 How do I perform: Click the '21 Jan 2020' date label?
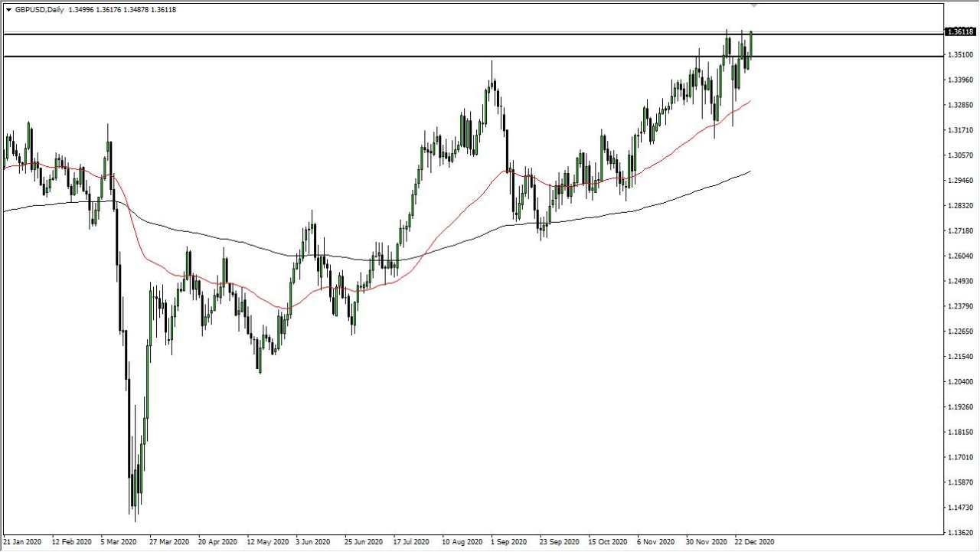(22, 542)
